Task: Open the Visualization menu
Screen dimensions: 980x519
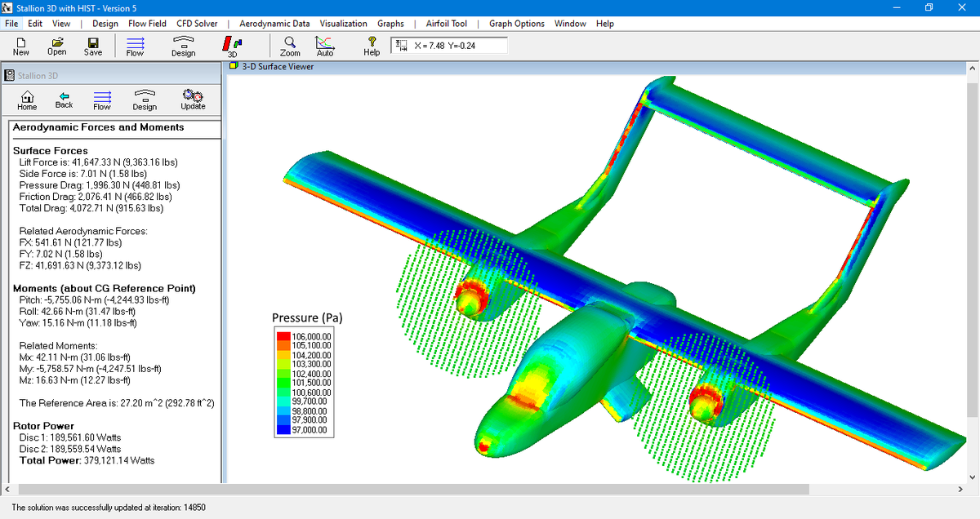Action: coord(343,24)
